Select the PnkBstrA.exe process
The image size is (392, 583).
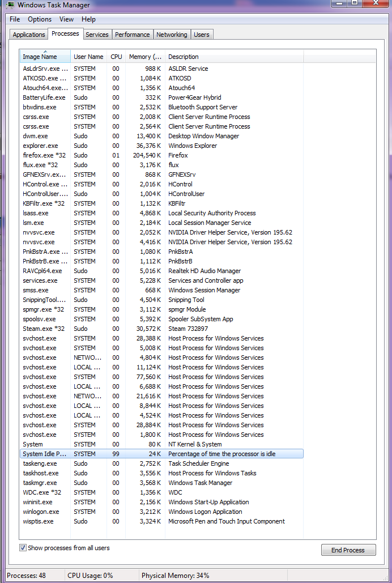tap(161, 252)
